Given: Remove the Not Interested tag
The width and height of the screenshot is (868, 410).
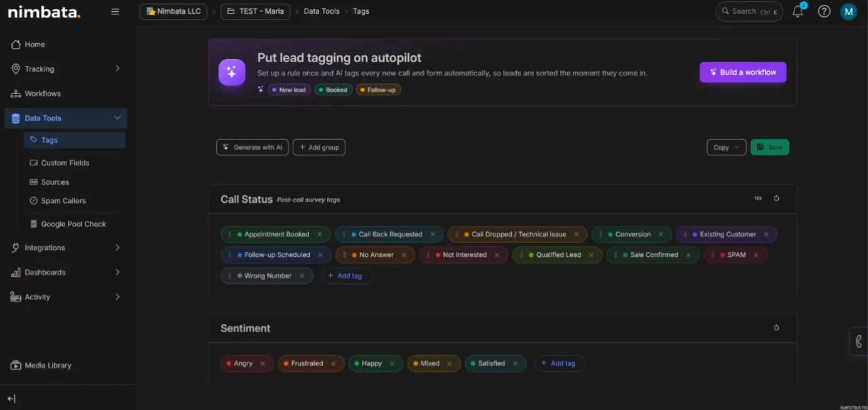Looking at the screenshot, I should 497,255.
